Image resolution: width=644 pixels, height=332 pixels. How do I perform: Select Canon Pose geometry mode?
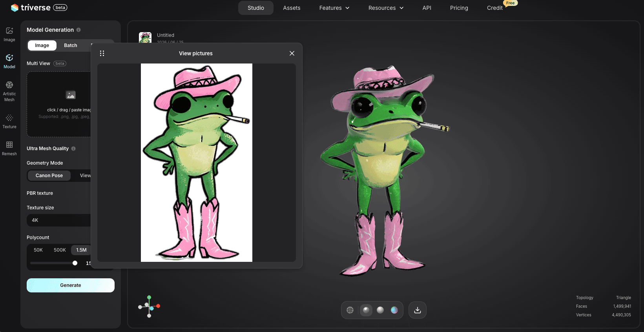tap(49, 176)
